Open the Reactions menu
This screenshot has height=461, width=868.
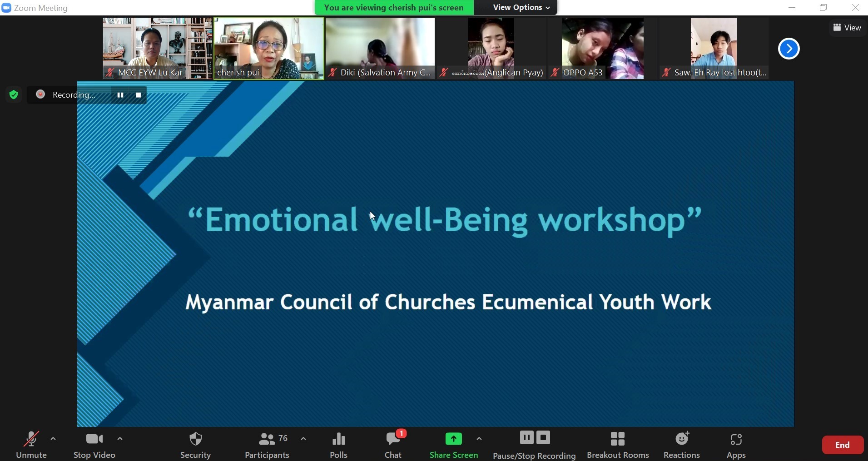pyautogui.click(x=681, y=445)
